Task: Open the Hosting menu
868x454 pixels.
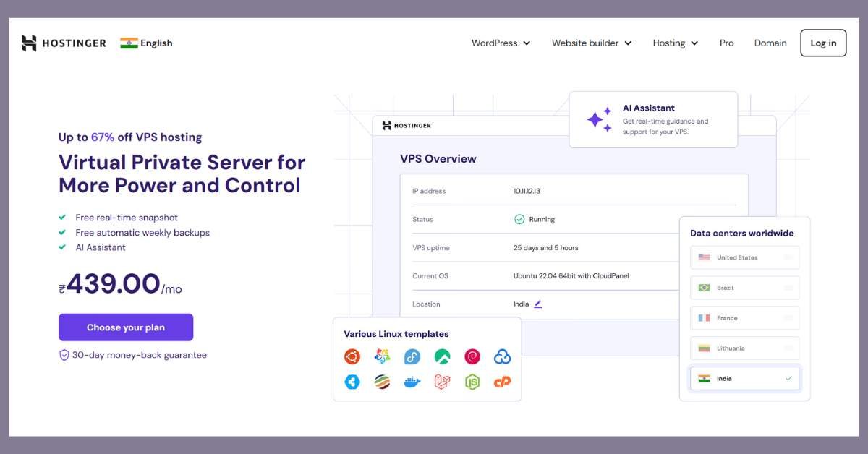Action: click(676, 43)
